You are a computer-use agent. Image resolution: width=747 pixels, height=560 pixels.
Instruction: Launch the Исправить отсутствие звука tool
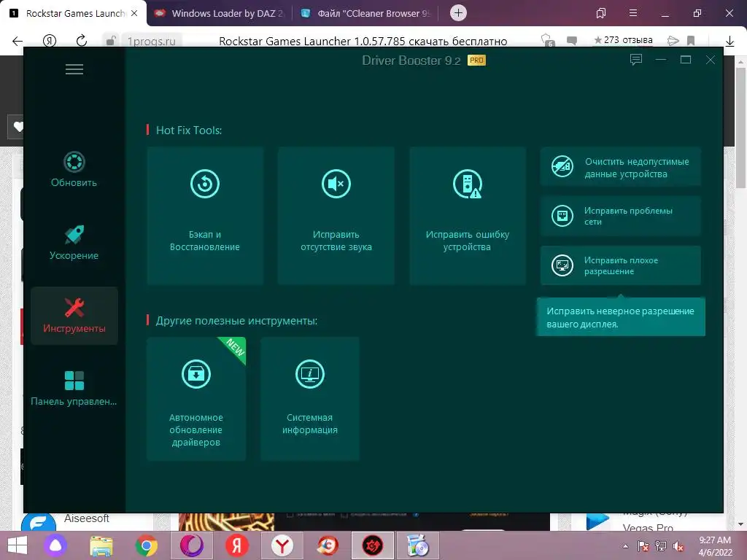(336, 216)
